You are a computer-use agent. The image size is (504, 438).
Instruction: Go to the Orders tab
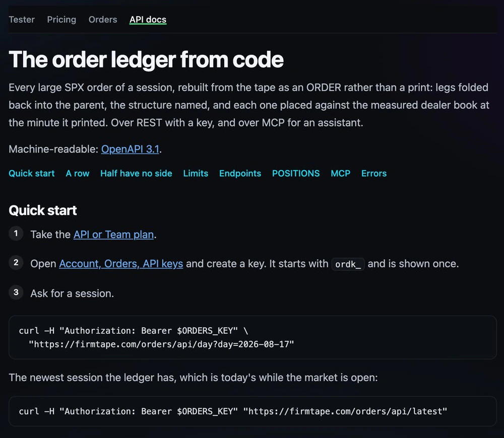click(x=103, y=20)
